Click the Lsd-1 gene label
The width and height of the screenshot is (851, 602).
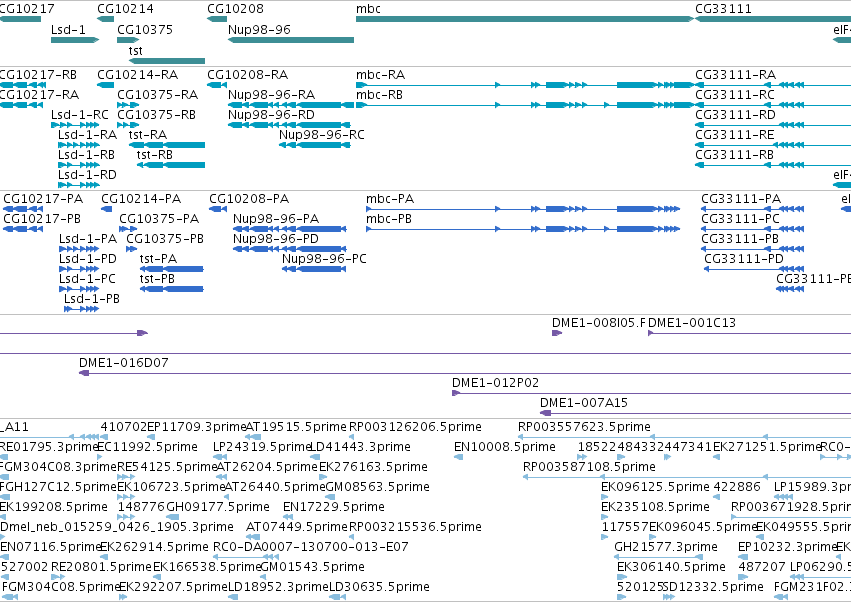point(68,29)
